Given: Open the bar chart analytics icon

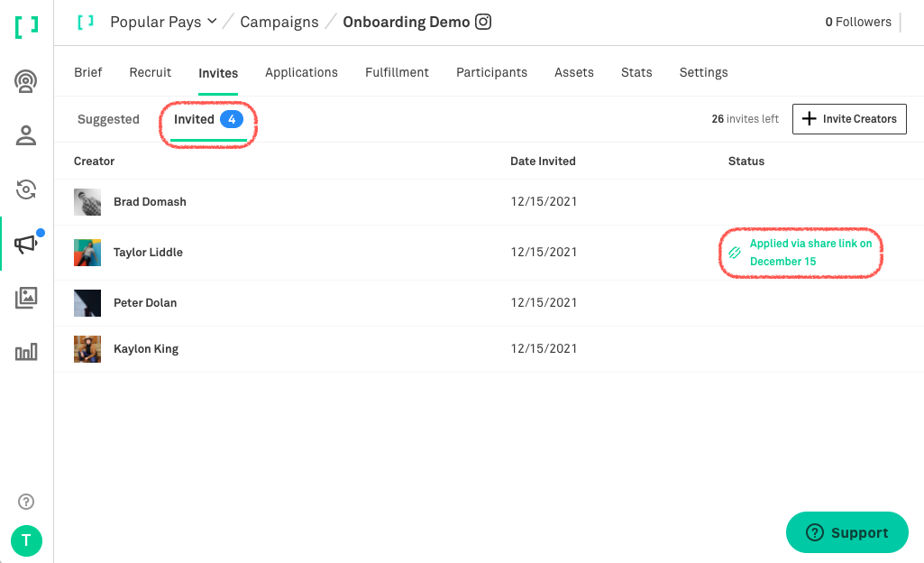Looking at the screenshot, I should pyautogui.click(x=26, y=352).
